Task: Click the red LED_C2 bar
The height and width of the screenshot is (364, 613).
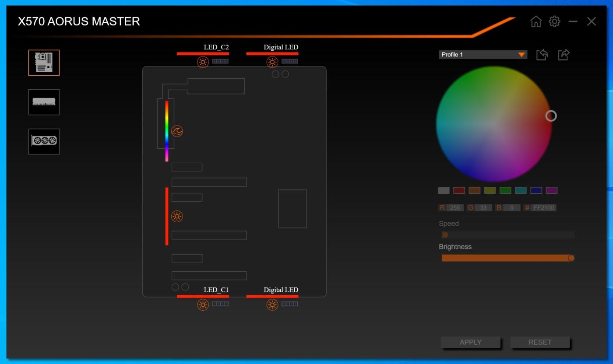Action: point(203,54)
